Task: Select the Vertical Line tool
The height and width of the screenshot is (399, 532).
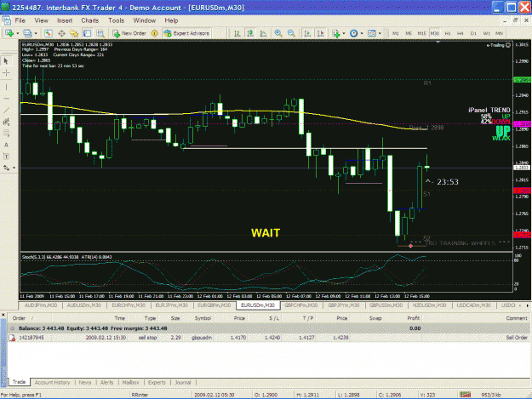Action: coord(6,87)
